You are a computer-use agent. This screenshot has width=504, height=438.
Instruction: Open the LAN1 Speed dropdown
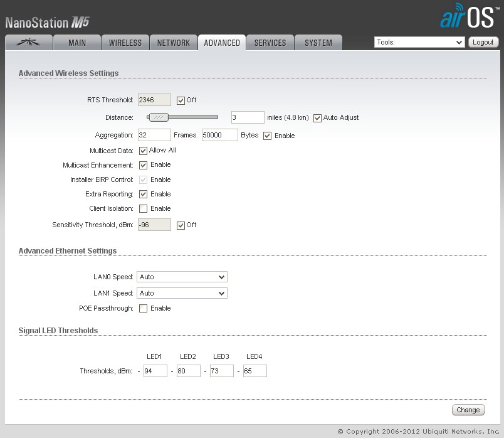pos(182,293)
